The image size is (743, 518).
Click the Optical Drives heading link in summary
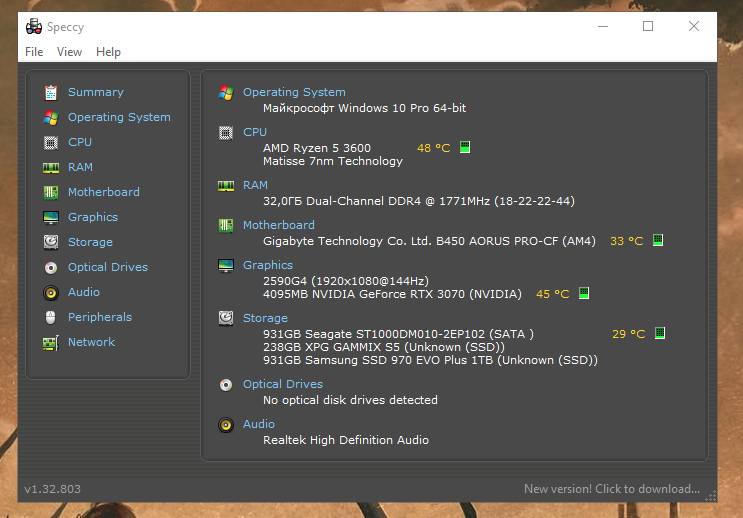click(282, 384)
